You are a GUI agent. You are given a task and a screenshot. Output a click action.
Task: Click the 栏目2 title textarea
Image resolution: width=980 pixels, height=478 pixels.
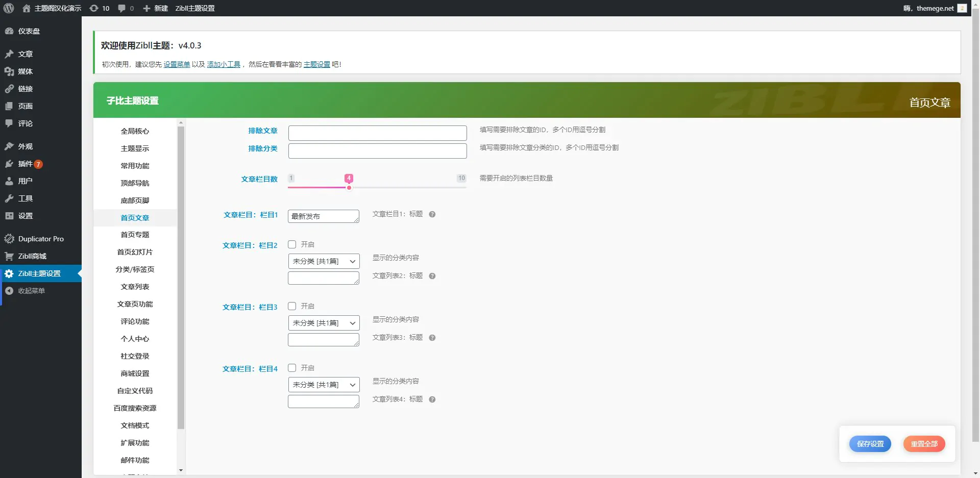324,278
